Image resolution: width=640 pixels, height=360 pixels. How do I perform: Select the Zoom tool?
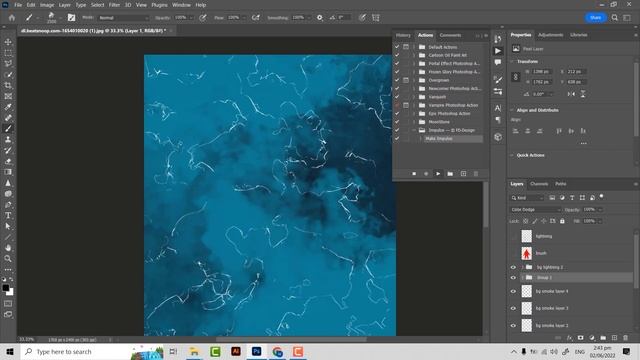[x=8, y=259]
